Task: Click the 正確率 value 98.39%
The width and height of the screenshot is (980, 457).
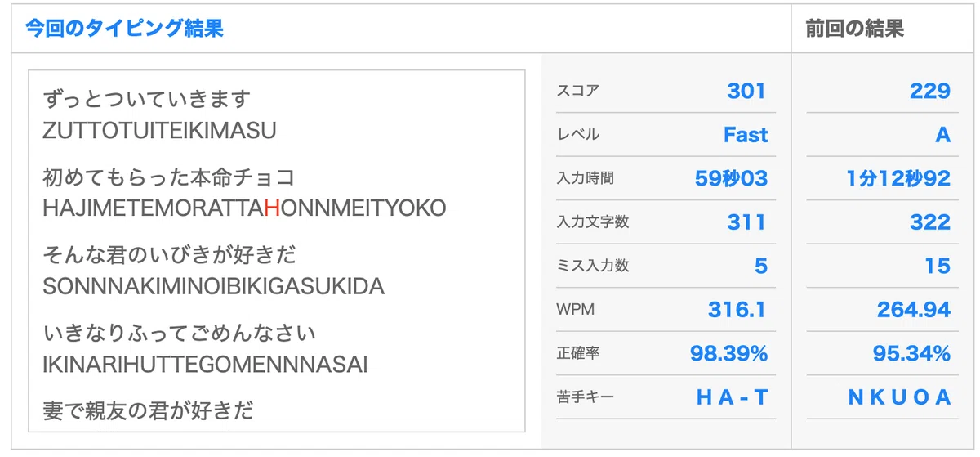Action: 728,353
